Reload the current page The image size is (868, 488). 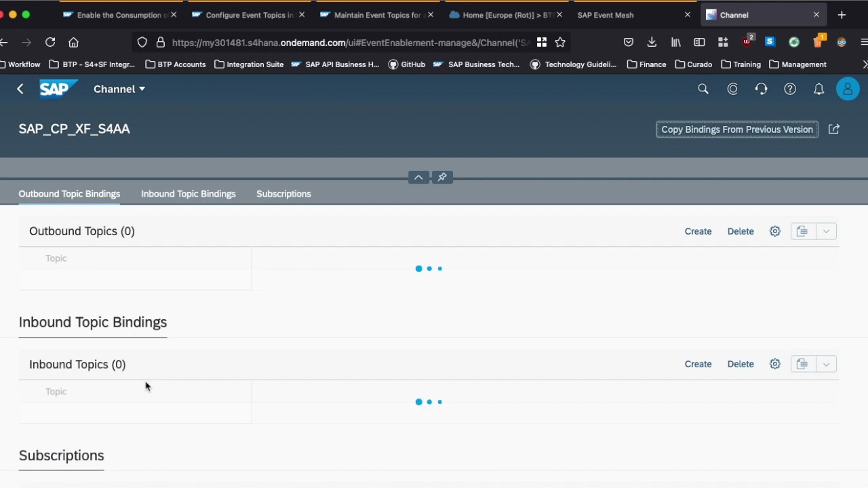(x=50, y=42)
